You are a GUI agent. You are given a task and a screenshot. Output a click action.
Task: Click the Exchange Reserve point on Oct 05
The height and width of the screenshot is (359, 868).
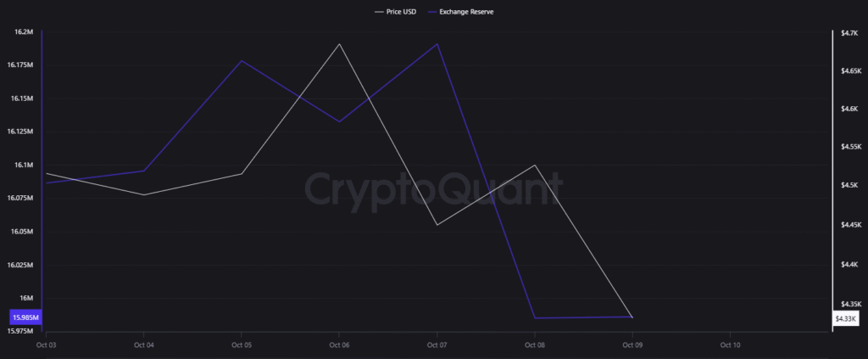(x=242, y=61)
